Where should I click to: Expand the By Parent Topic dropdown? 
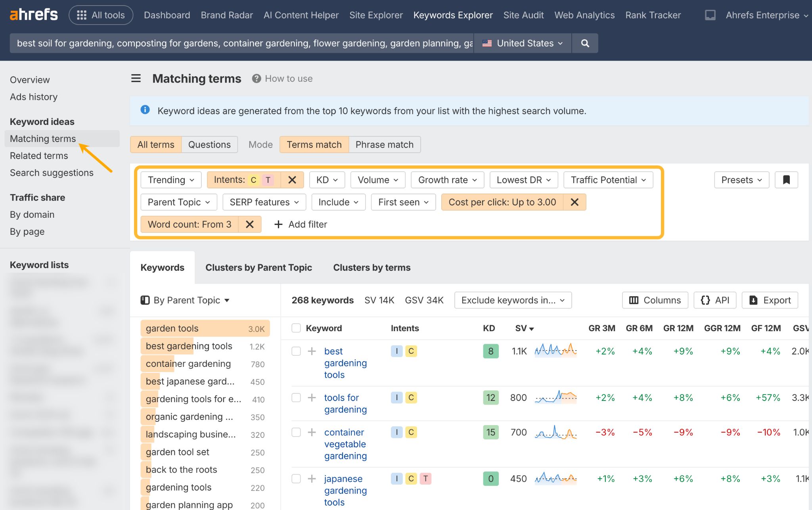[x=185, y=300]
